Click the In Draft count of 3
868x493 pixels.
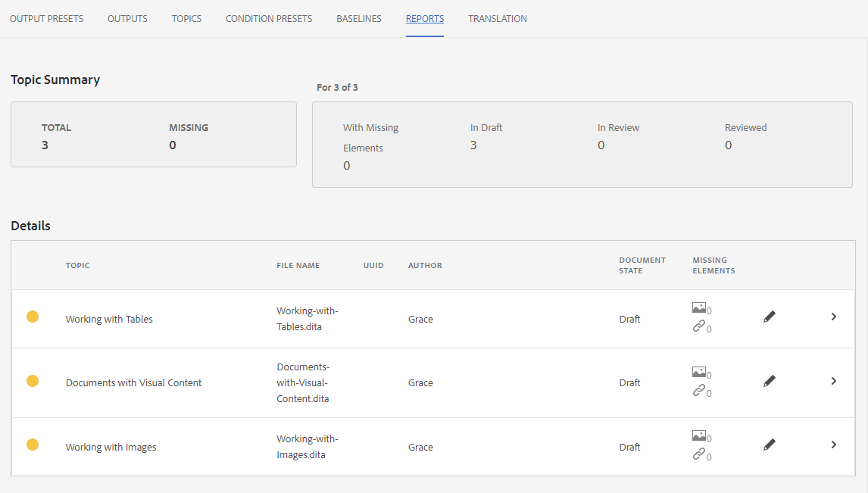point(473,145)
